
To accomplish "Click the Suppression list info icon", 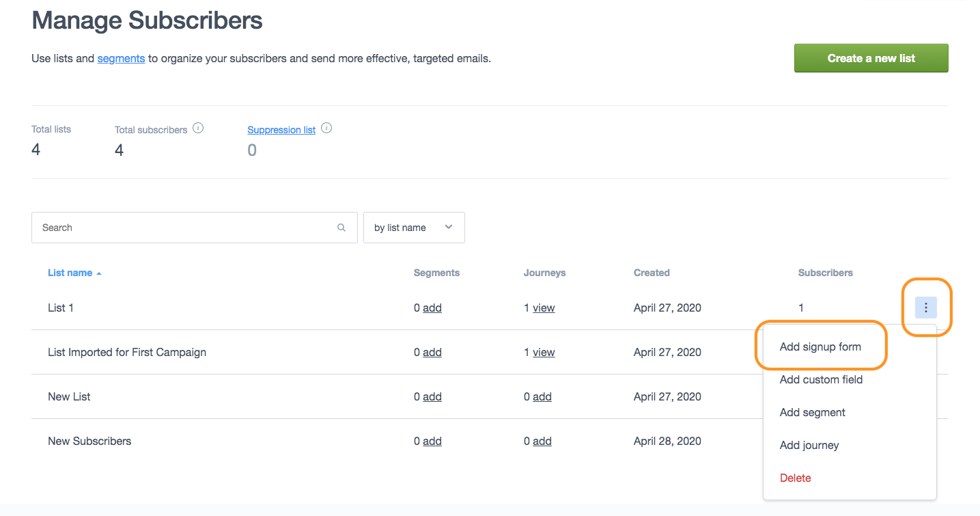I will click(x=326, y=128).
